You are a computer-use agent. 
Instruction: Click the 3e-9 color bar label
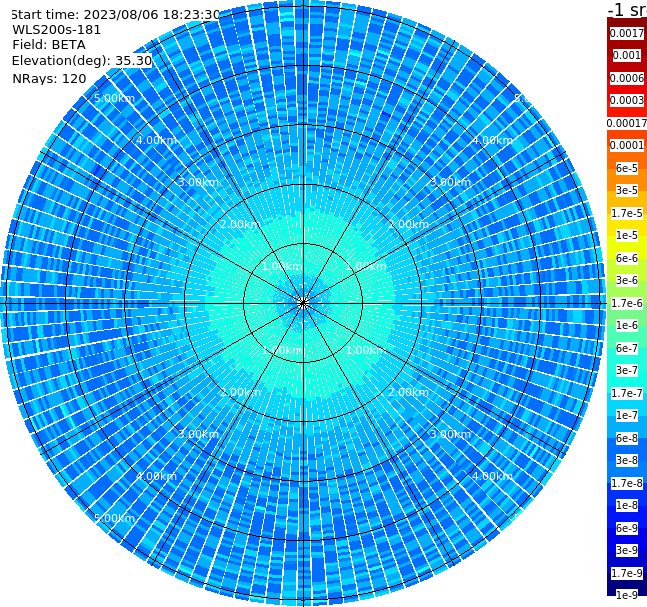[627, 550]
